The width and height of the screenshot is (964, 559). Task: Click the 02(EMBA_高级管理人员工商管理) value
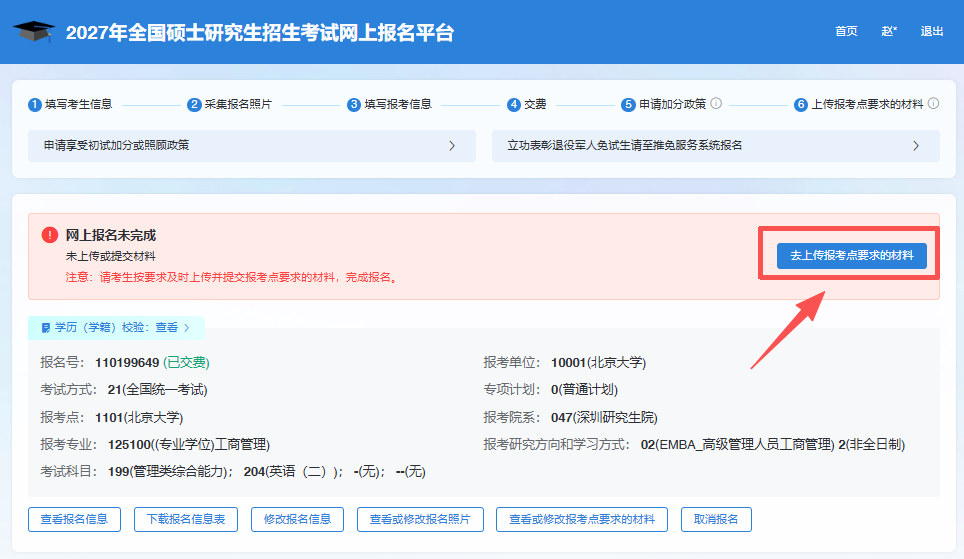pyautogui.click(x=737, y=445)
